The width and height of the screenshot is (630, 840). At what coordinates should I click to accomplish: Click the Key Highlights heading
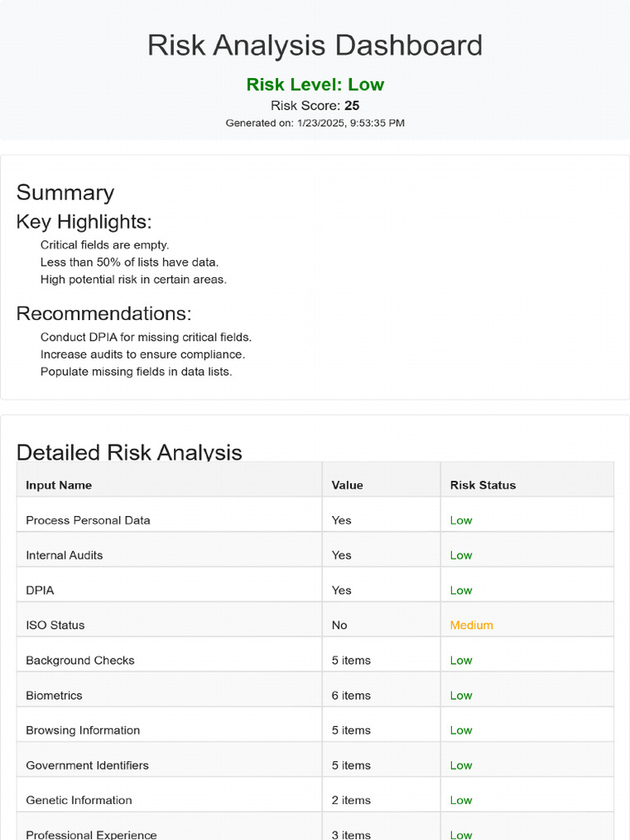(x=84, y=222)
